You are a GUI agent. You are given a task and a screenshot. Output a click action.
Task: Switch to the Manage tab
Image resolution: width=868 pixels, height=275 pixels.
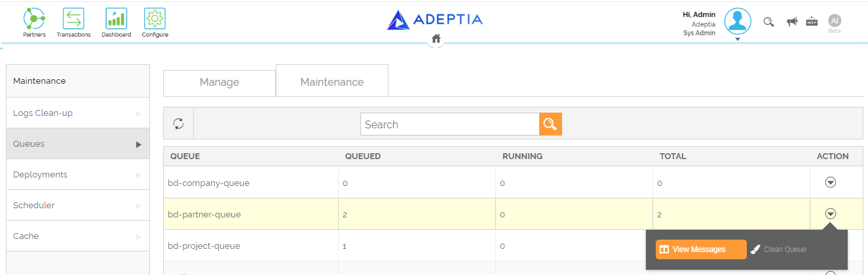(219, 82)
